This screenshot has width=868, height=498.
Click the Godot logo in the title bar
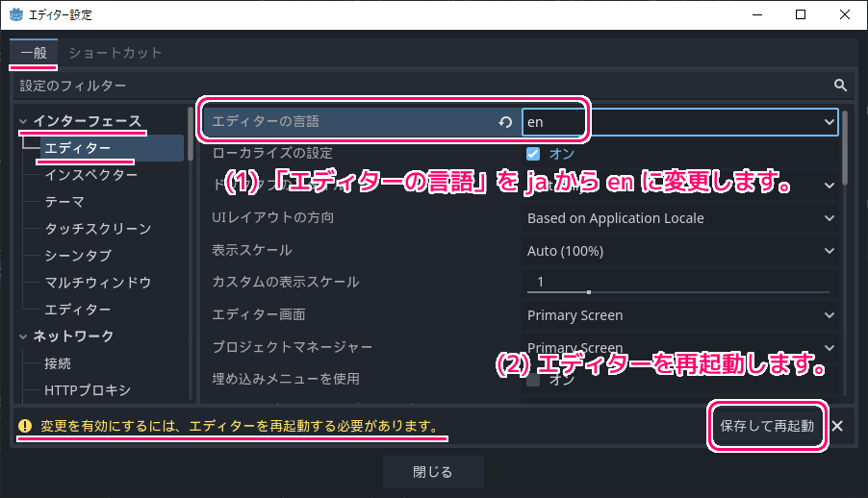coord(16,15)
